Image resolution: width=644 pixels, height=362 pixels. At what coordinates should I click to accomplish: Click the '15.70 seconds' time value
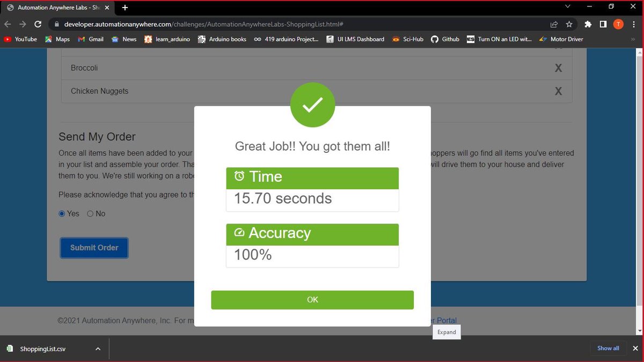pyautogui.click(x=283, y=198)
